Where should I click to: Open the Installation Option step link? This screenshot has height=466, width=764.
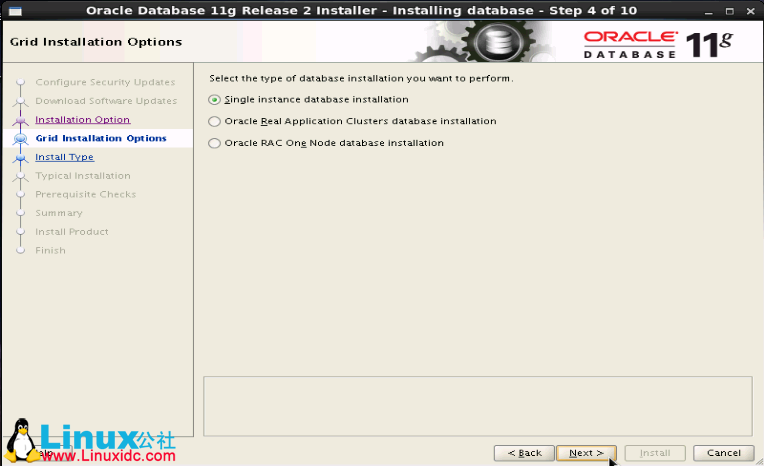click(x=82, y=119)
